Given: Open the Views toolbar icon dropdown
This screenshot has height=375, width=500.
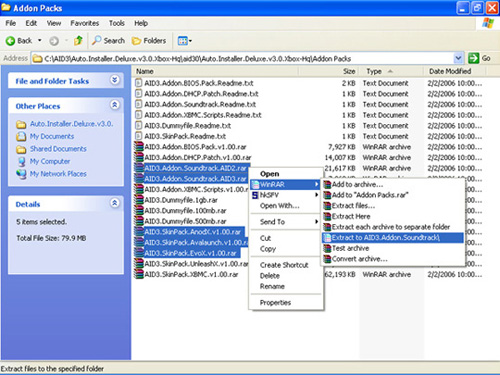Looking at the screenshot, I should [185, 41].
